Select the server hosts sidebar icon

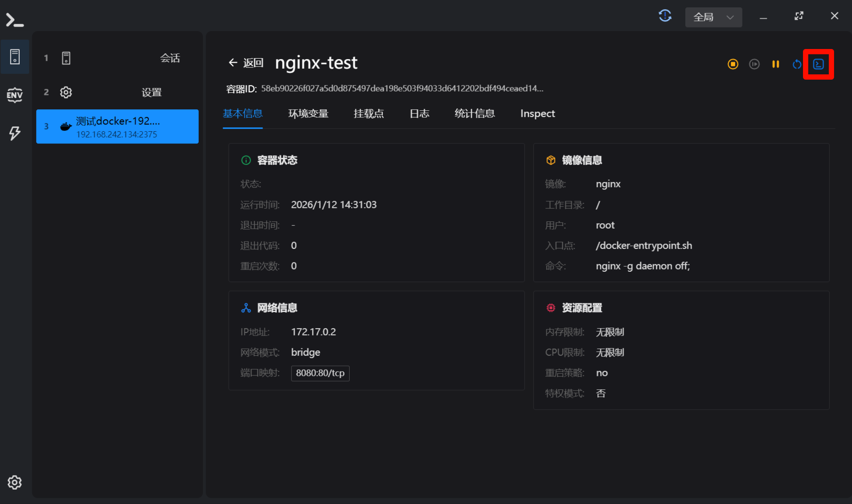tap(14, 57)
